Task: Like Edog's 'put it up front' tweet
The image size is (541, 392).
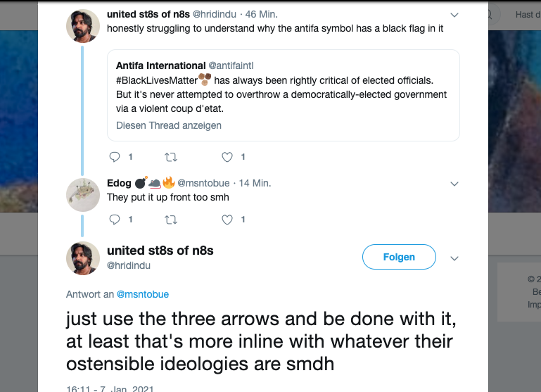Action: coord(227,220)
